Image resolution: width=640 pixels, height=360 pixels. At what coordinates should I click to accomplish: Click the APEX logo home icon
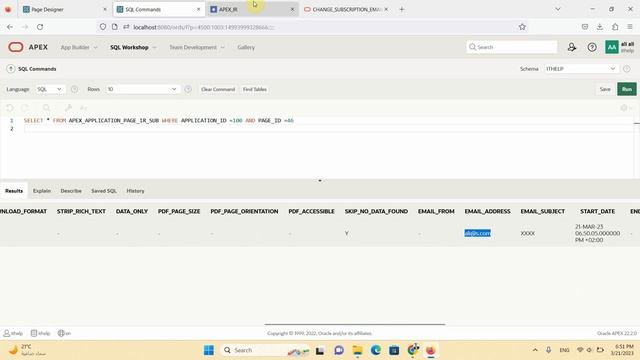click(16, 47)
